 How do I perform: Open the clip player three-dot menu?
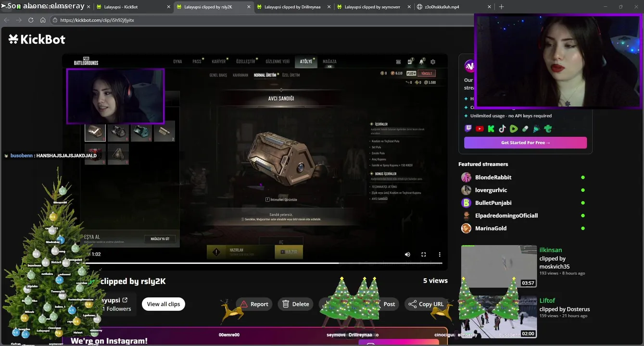click(440, 254)
